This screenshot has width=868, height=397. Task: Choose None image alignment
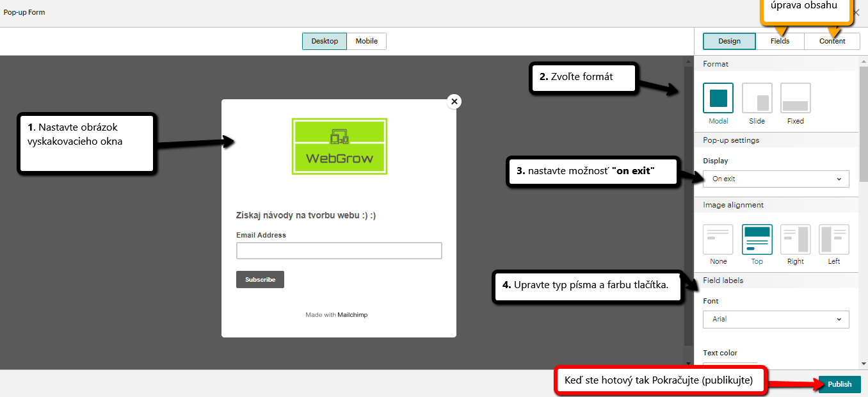[x=718, y=239]
